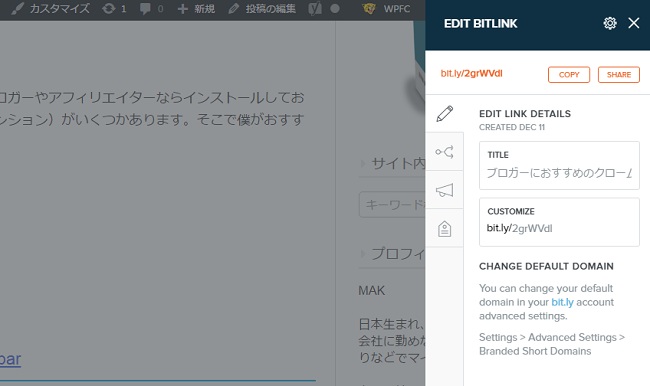Screen dimensions: 650x386
Task: Click the 'EDIT LINK DETAILS' heading text
Action: 525,114
